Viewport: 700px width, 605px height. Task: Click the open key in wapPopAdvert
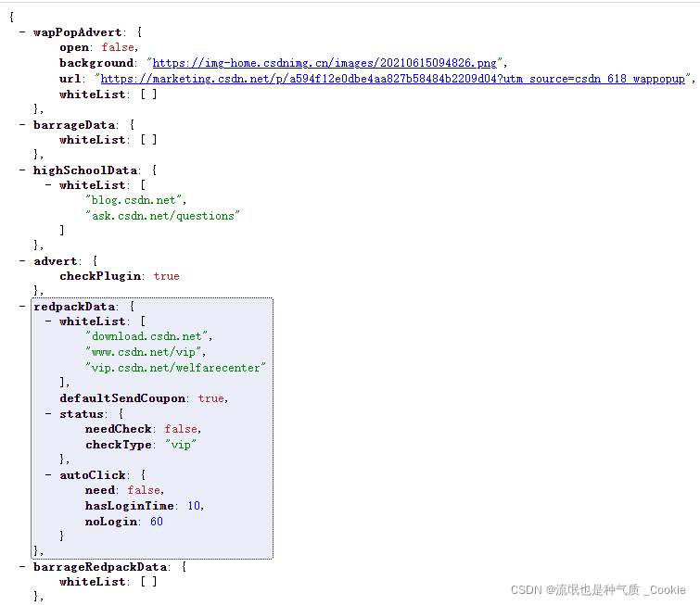pos(73,48)
